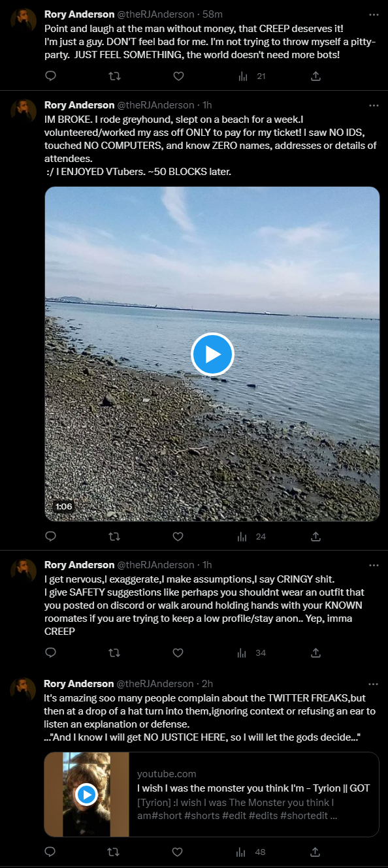Viewport: 388px width, 868px height.
Task: Share the Tyrion YouTube link tweet
Action: pyautogui.click(x=315, y=852)
